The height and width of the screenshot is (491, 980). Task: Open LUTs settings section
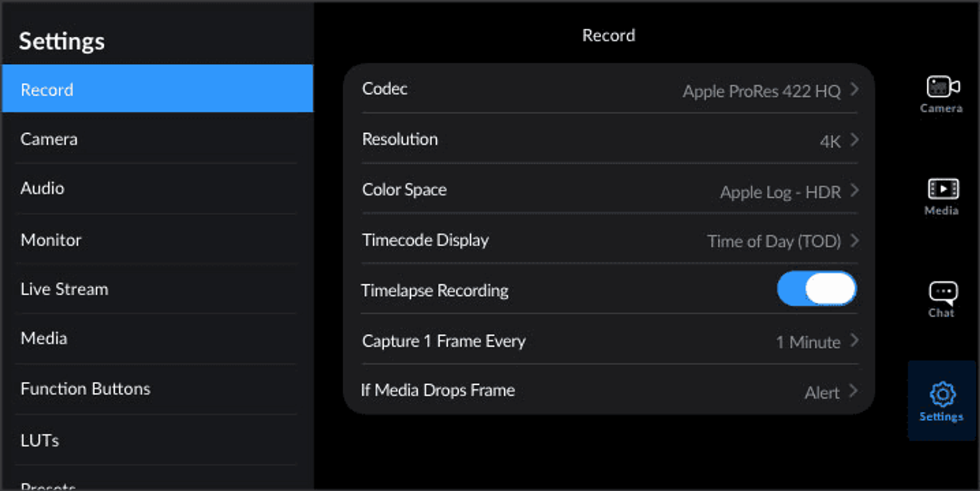tap(157, 440)
